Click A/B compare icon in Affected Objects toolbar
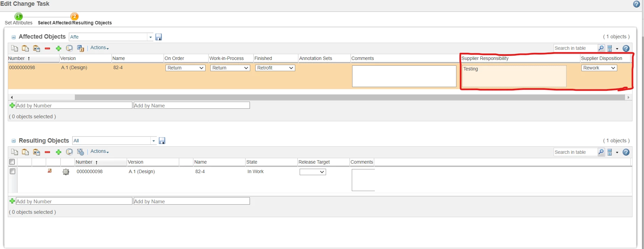Screen dimensions: 644x249 [80, 48]
